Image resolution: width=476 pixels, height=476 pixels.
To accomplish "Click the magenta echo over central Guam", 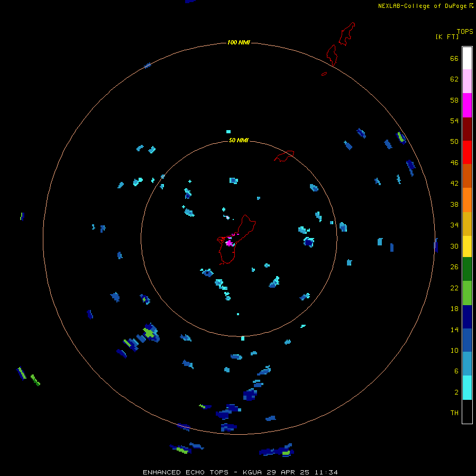I will click(230, 243).
